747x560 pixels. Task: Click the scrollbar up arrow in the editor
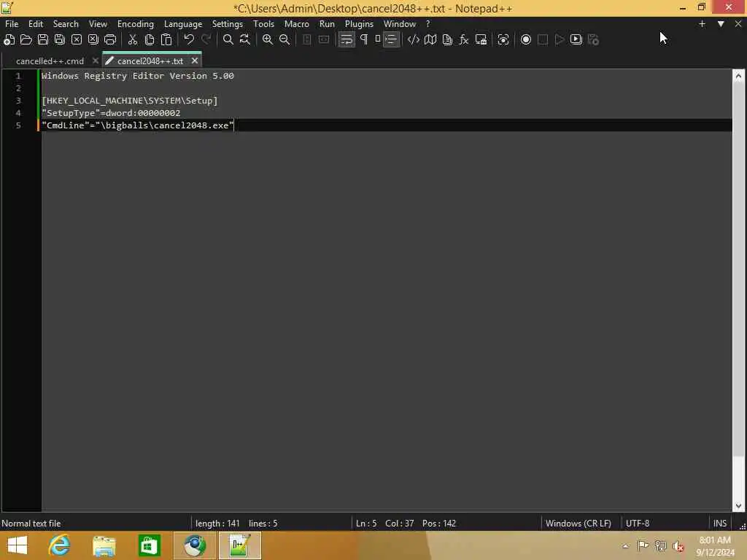(738, 76)
